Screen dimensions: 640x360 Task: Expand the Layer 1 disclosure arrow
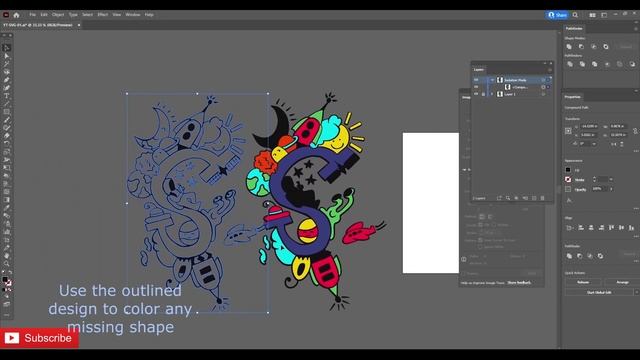492,94
